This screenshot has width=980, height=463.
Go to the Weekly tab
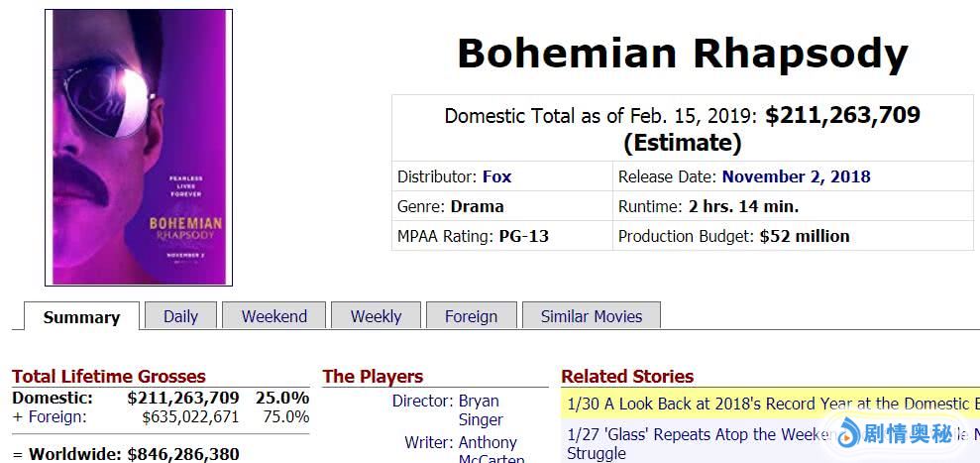(x=376, y=316)
